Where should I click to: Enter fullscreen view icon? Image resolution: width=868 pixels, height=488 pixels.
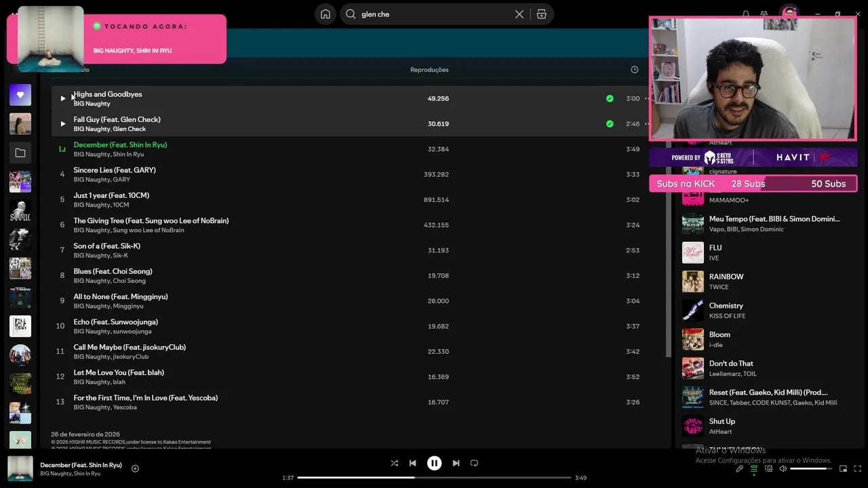tap(858, 468)
